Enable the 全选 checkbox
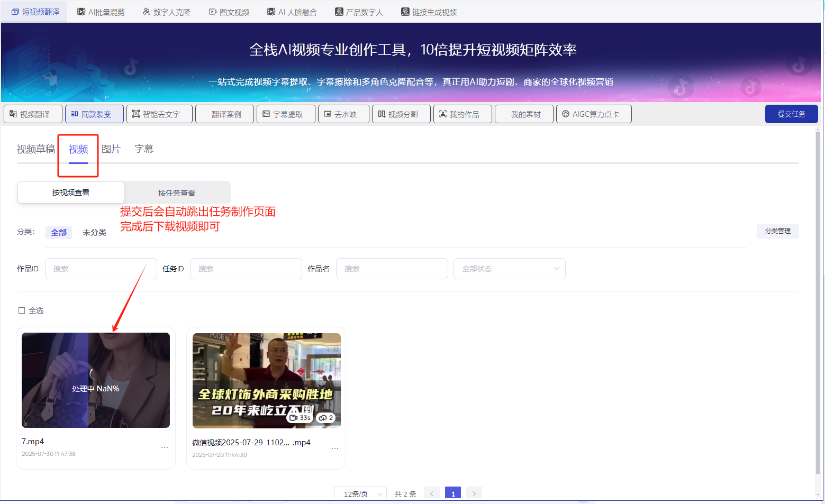The width and height of the screenshot is (825, 504). point(22,310)
